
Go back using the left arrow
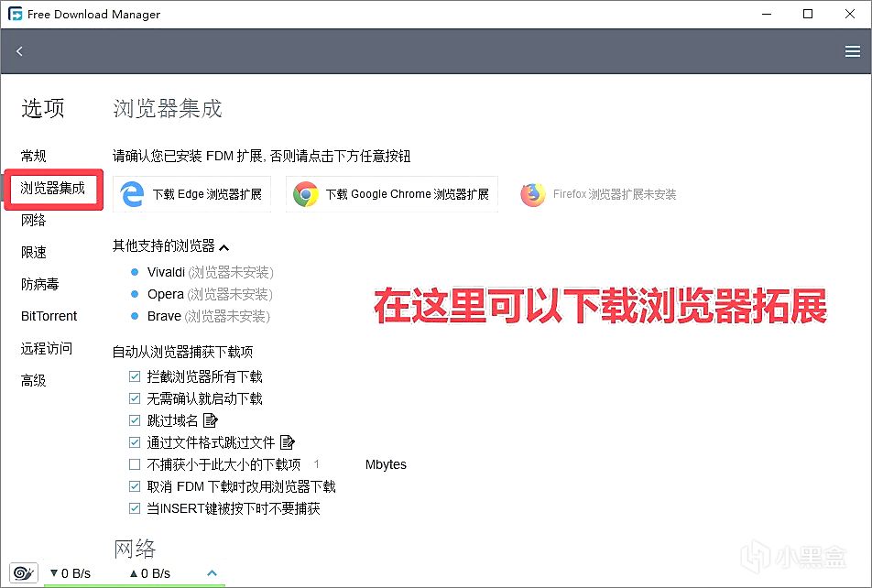coord(19,51)
